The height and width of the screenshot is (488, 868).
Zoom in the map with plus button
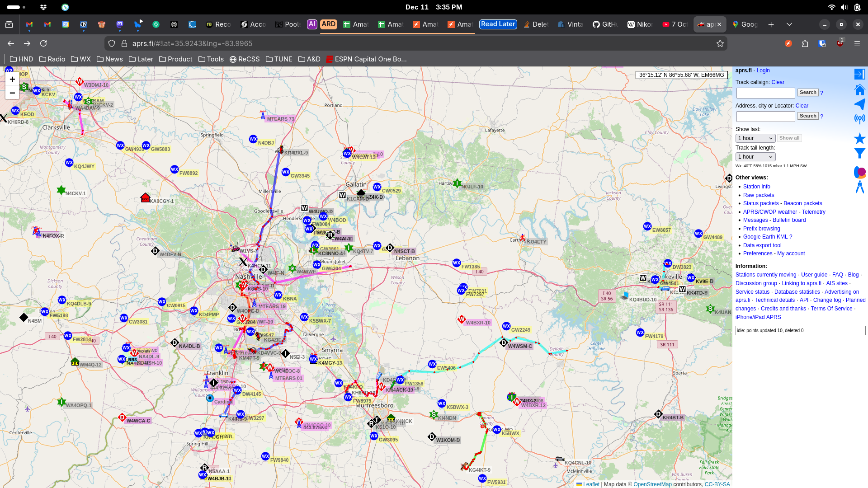(12, 80)
